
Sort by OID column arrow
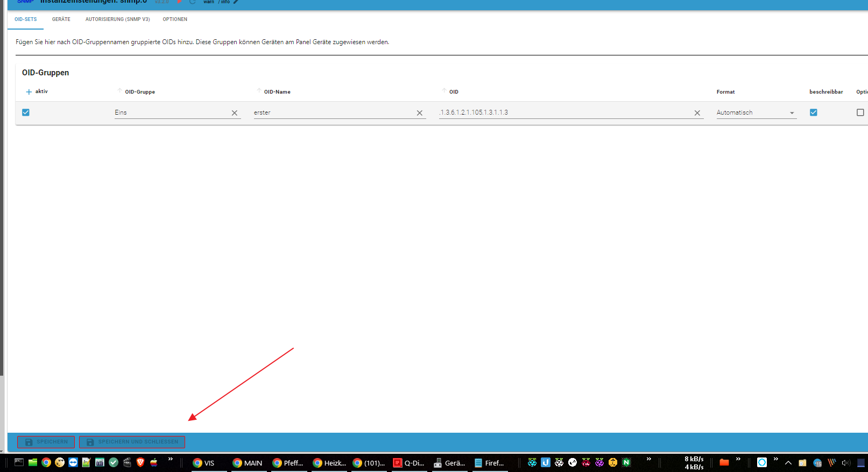click(444, 90)
